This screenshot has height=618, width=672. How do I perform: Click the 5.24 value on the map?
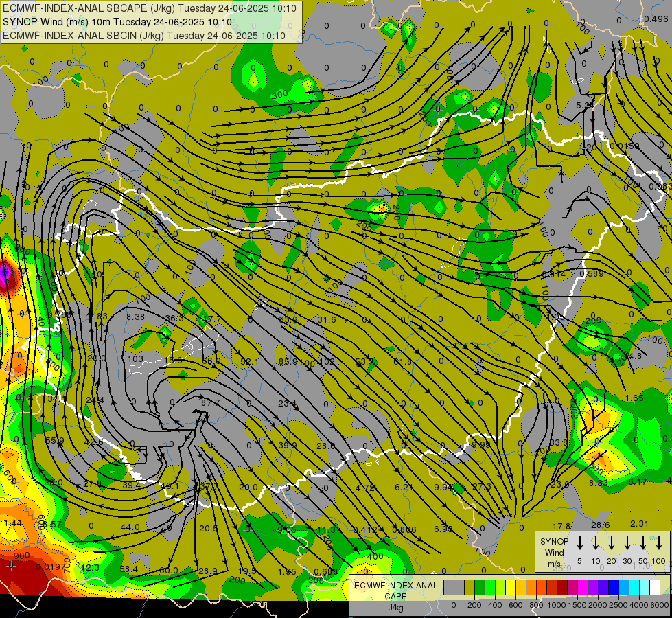(x=585, y=105)
